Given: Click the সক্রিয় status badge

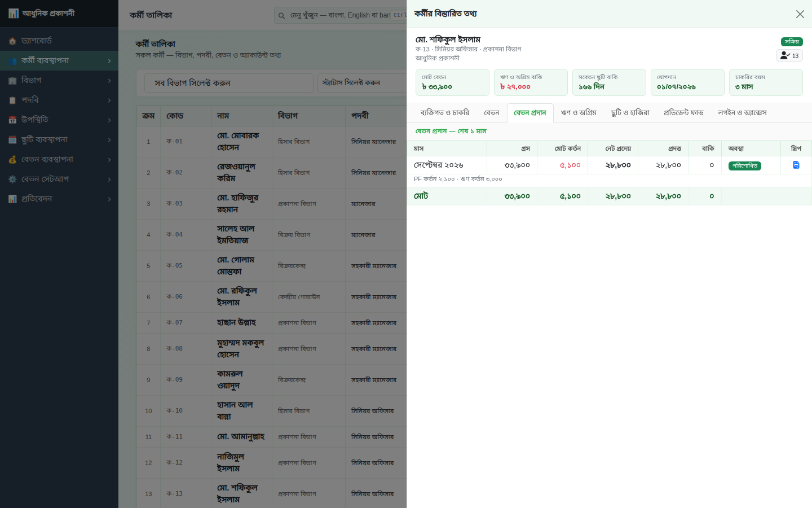Looking at the screenshot, I should coord(792,42).
